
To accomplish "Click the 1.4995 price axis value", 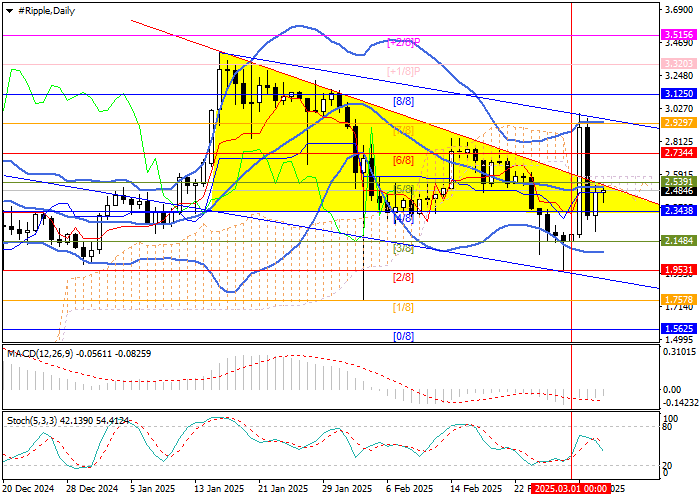I will 679,339.
